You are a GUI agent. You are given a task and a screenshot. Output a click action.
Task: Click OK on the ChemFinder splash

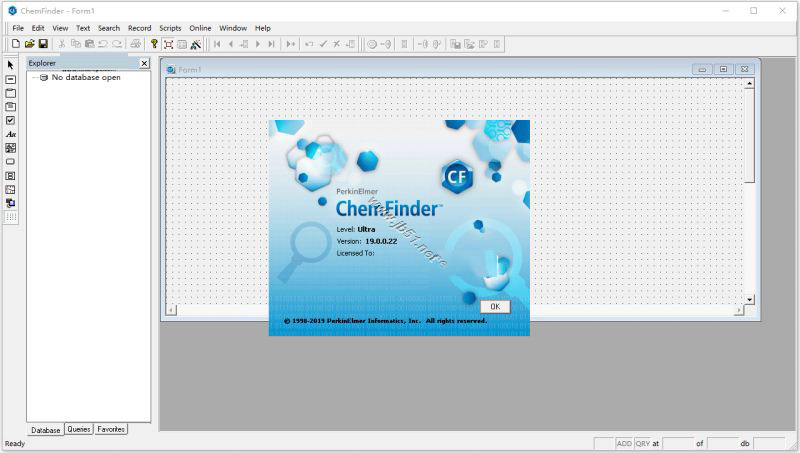(x=495, y=307)
